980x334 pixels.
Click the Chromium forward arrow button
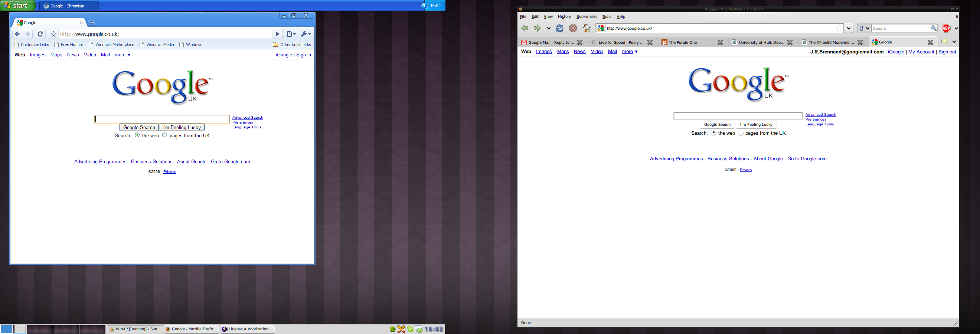coord(27,34)
